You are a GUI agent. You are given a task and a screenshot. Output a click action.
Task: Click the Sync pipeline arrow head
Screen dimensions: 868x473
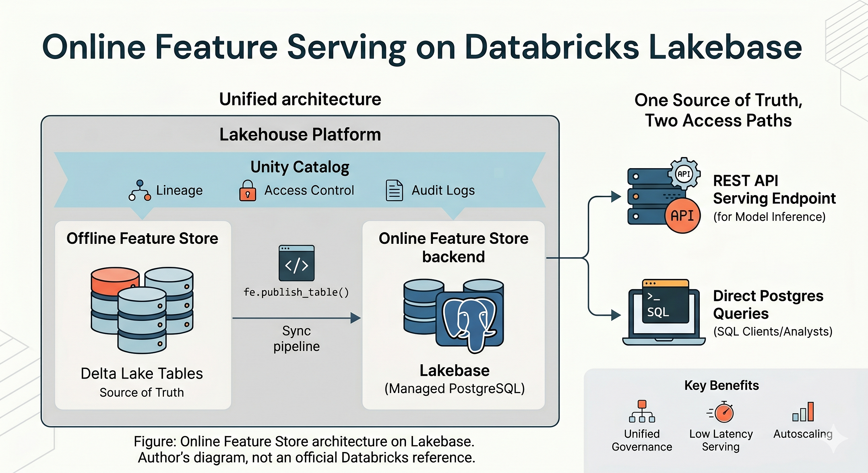click(356, 318)
